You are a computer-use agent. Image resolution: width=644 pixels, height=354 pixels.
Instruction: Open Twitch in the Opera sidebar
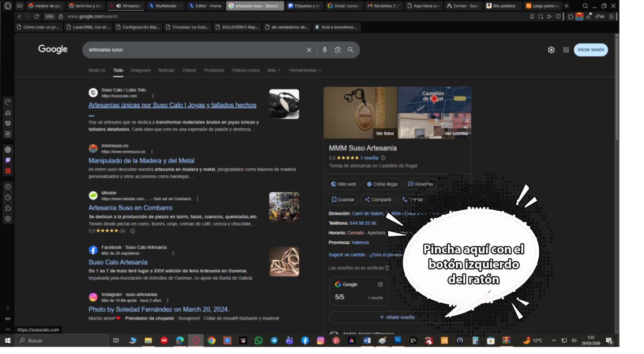(8, 160)
